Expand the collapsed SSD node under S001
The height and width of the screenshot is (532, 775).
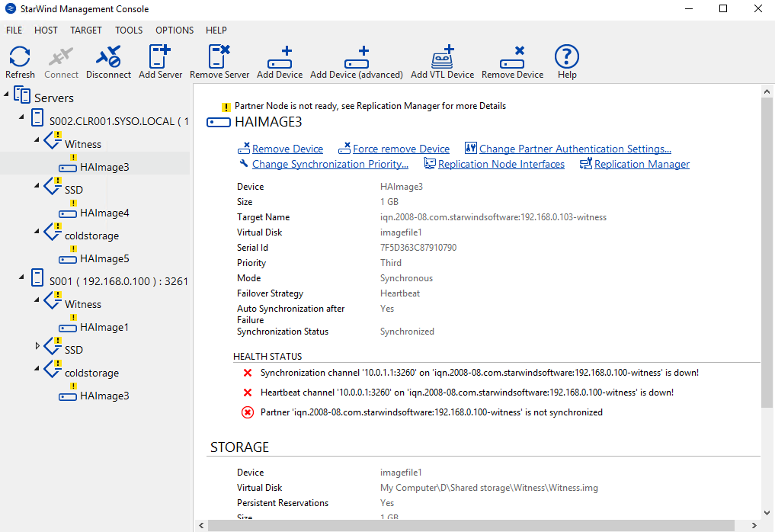(37, 346)
